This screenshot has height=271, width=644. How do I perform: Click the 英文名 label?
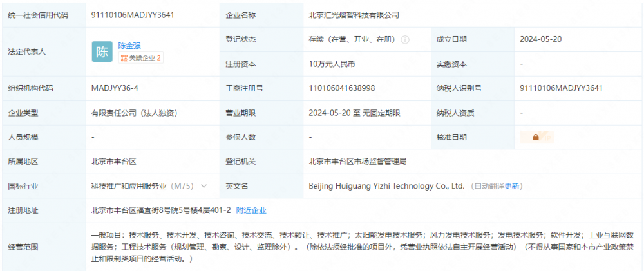point(236,186)
